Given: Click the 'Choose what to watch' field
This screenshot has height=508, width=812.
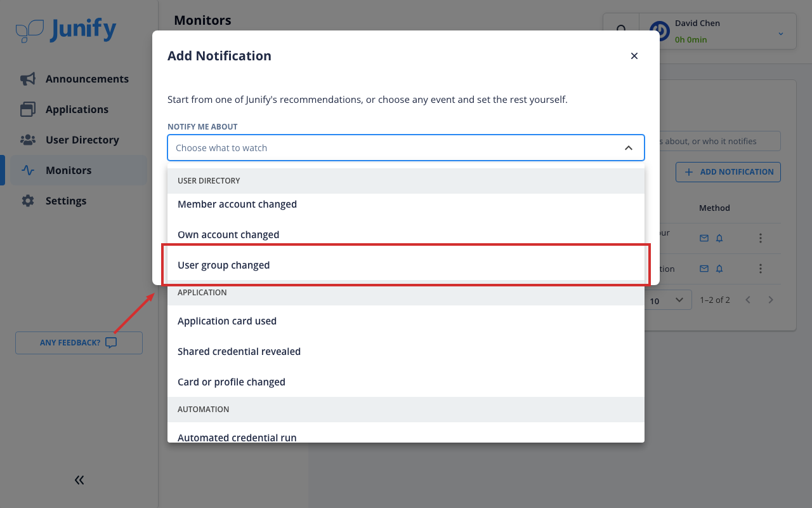Looking at the screenshot, I should (406, 148).
